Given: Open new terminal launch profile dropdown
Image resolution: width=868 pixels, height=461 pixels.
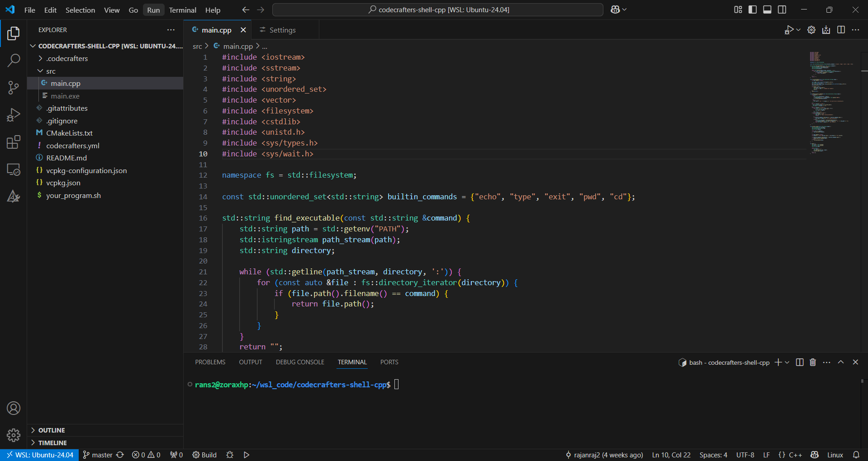Looking at the screenshot, I should [787, 362].
